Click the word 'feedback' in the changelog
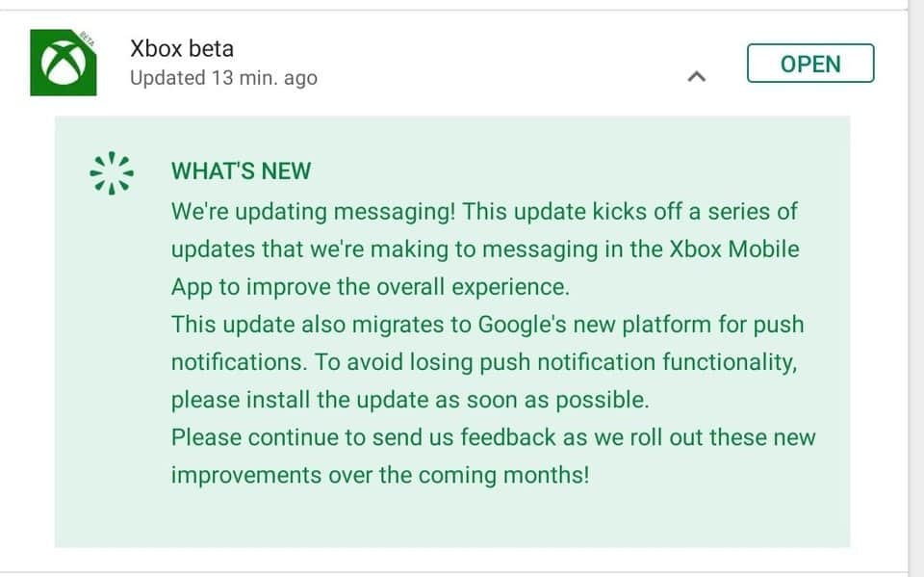Viewport: 924px width, 577px height. pos(508,437)
